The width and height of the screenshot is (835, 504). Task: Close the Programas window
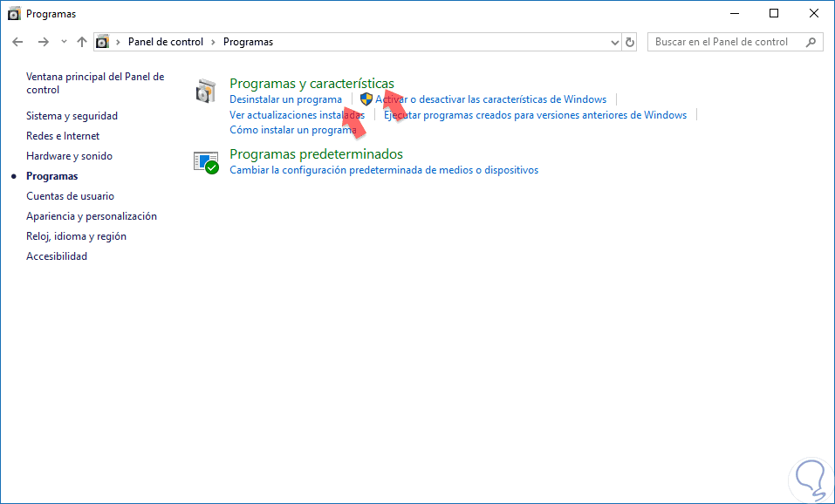[x=814, y=14]
